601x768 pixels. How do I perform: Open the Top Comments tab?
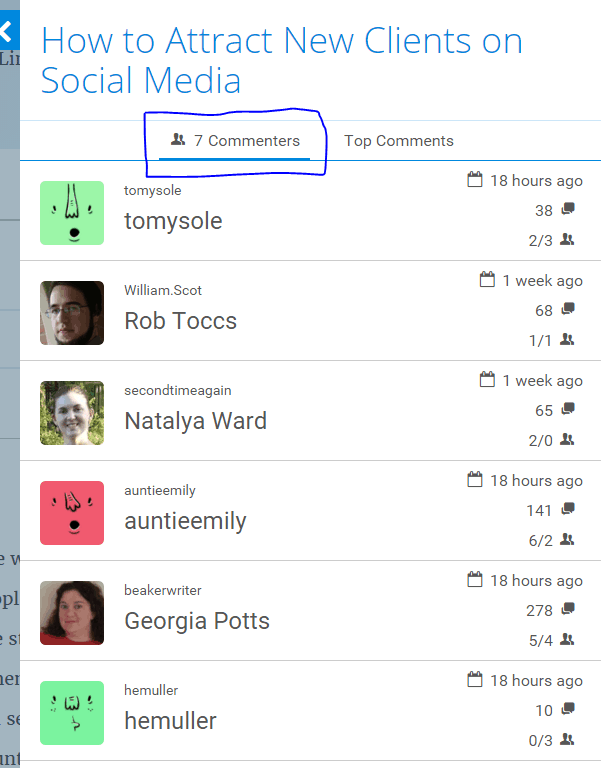(x=399, y=141)
